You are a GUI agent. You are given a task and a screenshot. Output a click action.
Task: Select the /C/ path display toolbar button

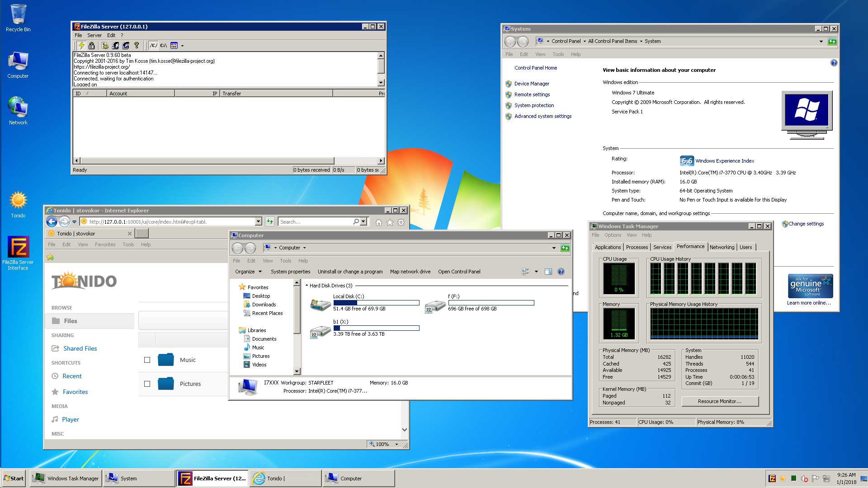coord(154,46)
